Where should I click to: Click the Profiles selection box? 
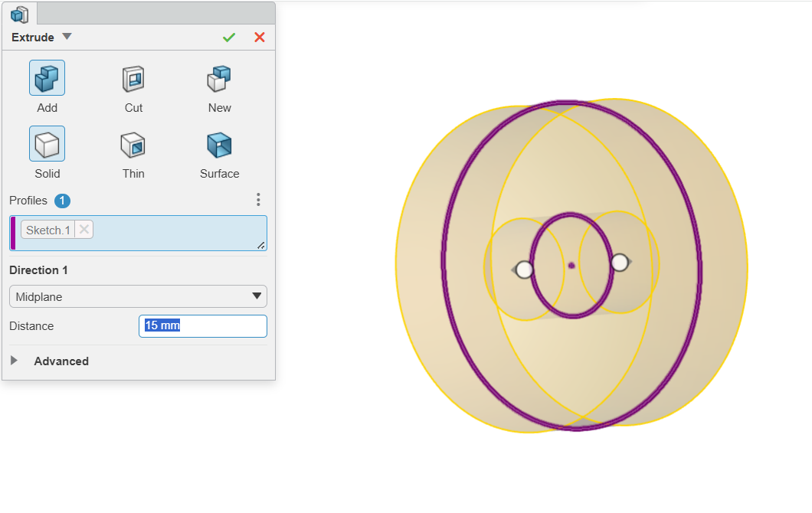[x=138, y=233]
